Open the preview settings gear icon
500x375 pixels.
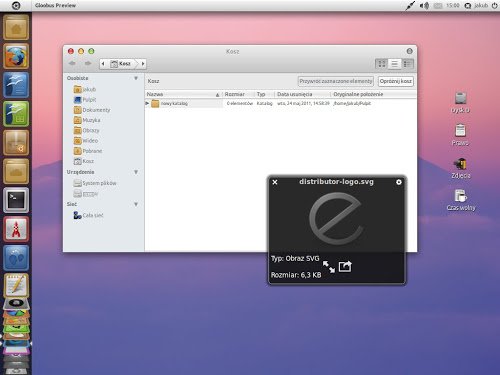(x=399, y=182)
